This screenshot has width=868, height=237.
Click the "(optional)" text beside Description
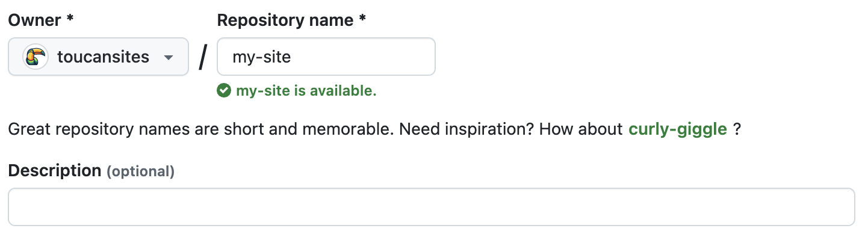point(140,172)
